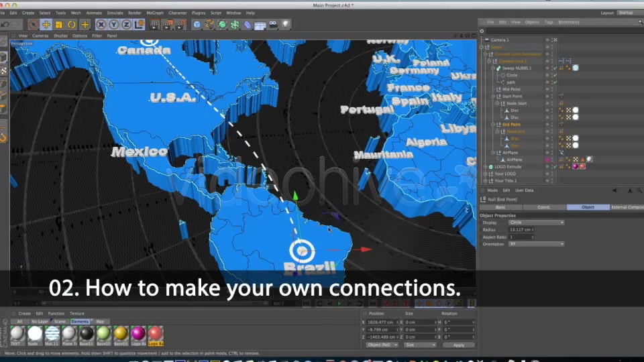Open the Display dropdown set to Circle
The width and height of the screenshot is (644, 362).
tap(536, 223)
